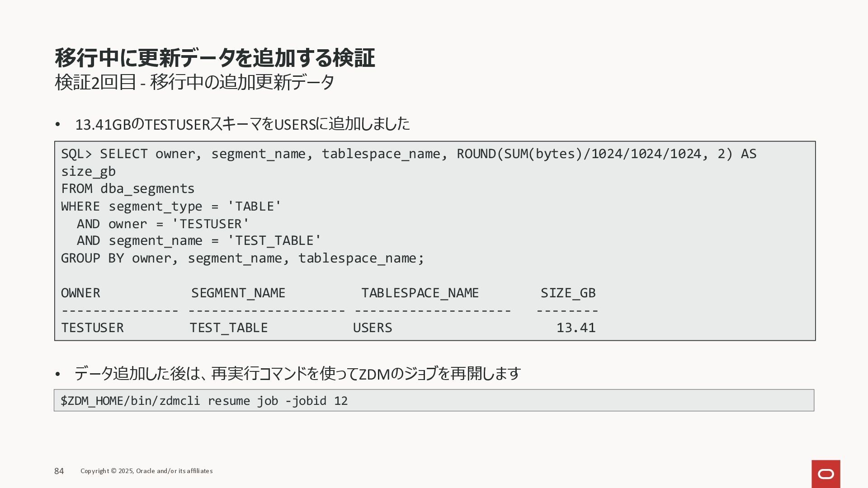
Task: Click the TEST_TABLE value in the result row
Action: [x=229, y=328]
